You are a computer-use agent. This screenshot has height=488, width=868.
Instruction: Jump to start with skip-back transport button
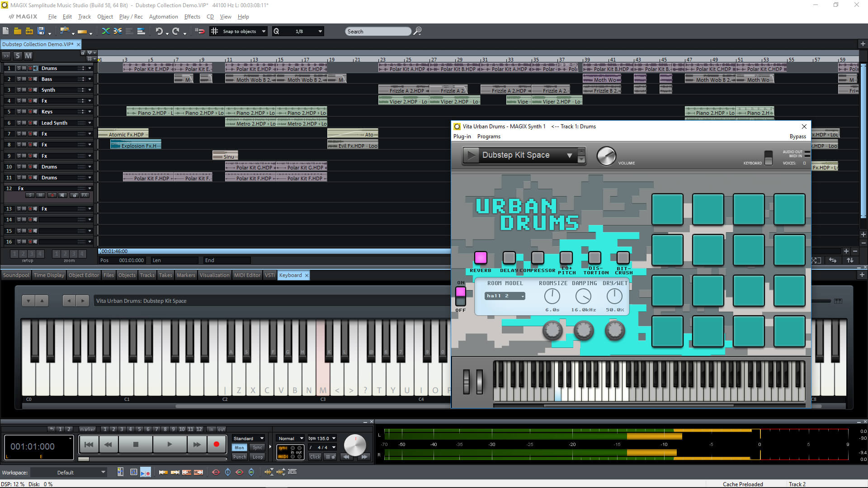pyautogui.click(x=89, y=445)
